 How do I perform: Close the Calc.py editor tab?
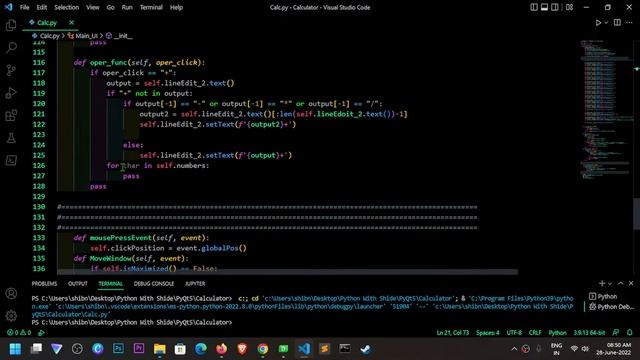pos(71,22)
